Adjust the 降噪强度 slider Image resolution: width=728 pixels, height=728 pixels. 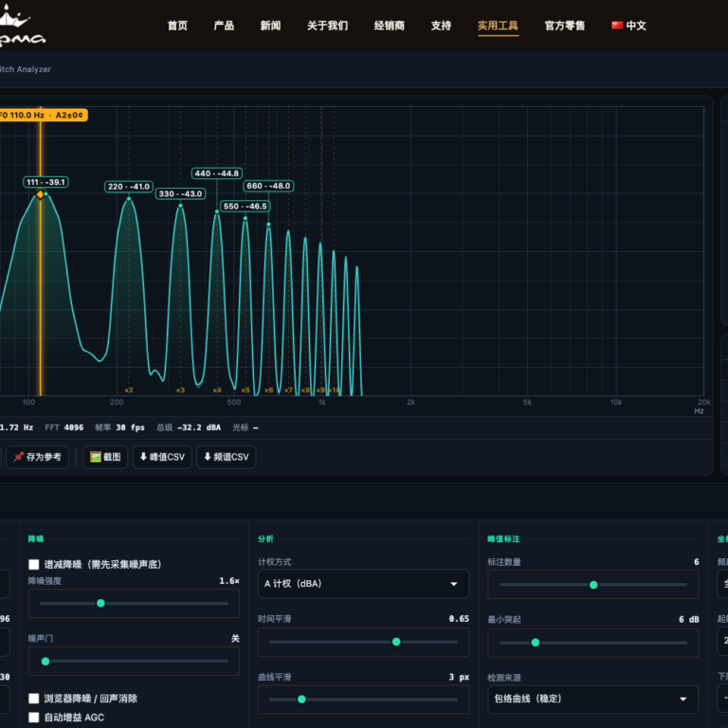pos(134,603)
